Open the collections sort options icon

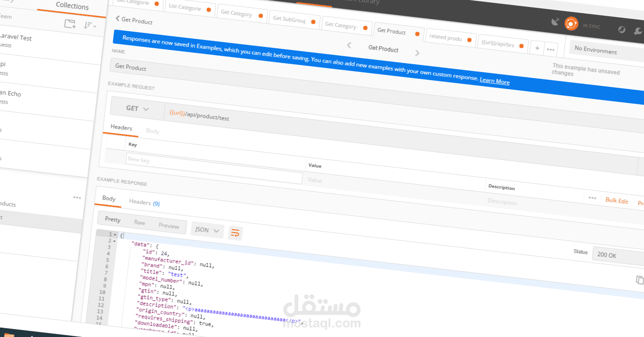89,26
